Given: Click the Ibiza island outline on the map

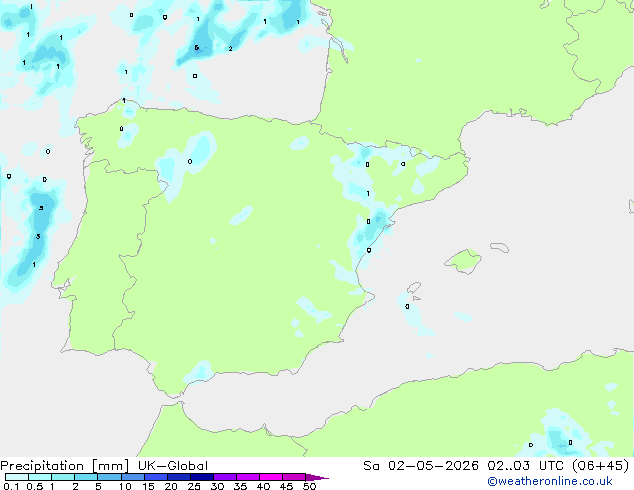Looking at the screenshot, I should (x=414, y=288).
